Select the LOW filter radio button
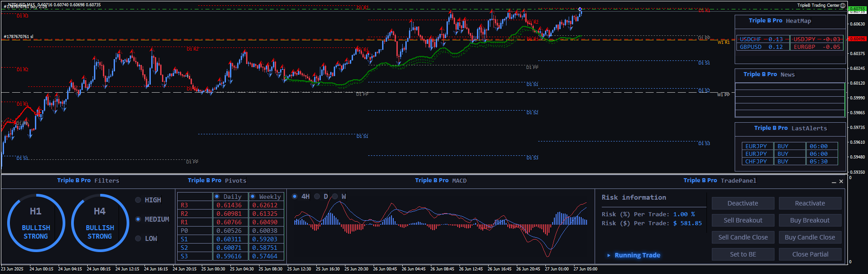868x274 pixels. 138,239
